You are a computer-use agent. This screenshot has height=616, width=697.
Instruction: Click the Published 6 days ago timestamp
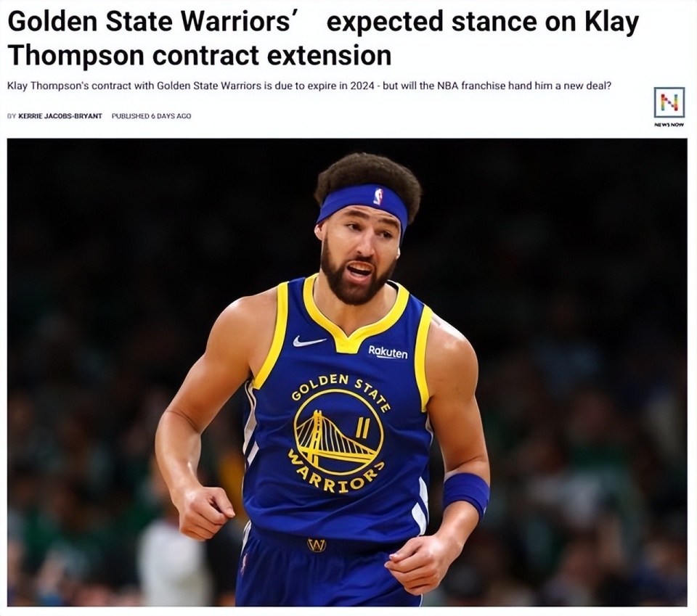pyautogui.click(x=151, y=116)
